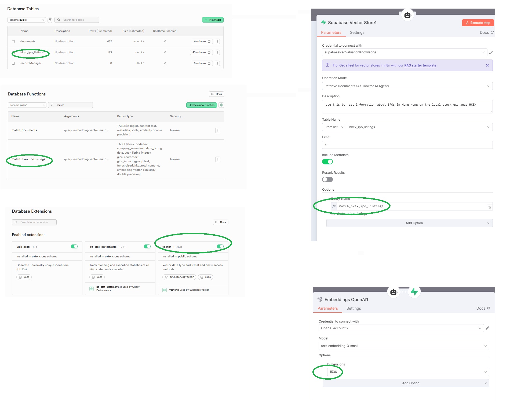Open the From list dropdown for Table Name
The width and height of the screenshot is (532, 407).
point(334,127)
